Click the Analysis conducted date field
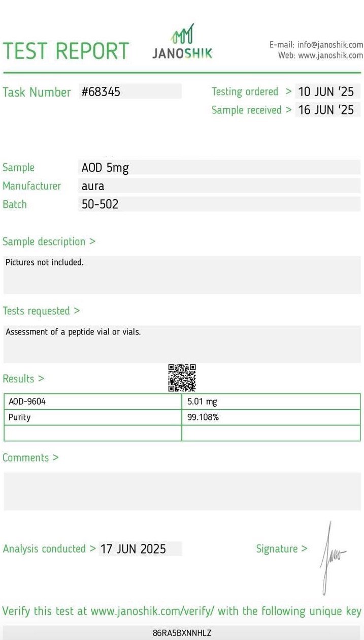This screenshot has height=640, width=364. [x=140, y=549]
